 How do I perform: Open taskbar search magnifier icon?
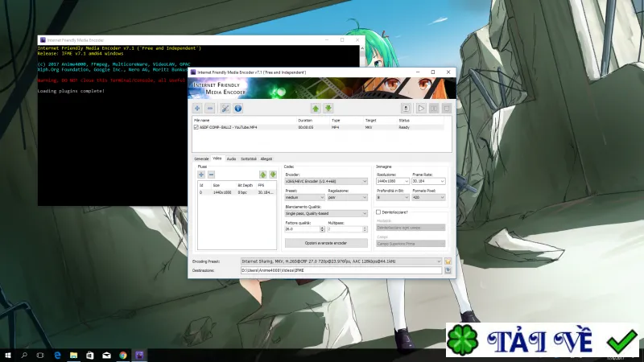[x=24, y=355]
